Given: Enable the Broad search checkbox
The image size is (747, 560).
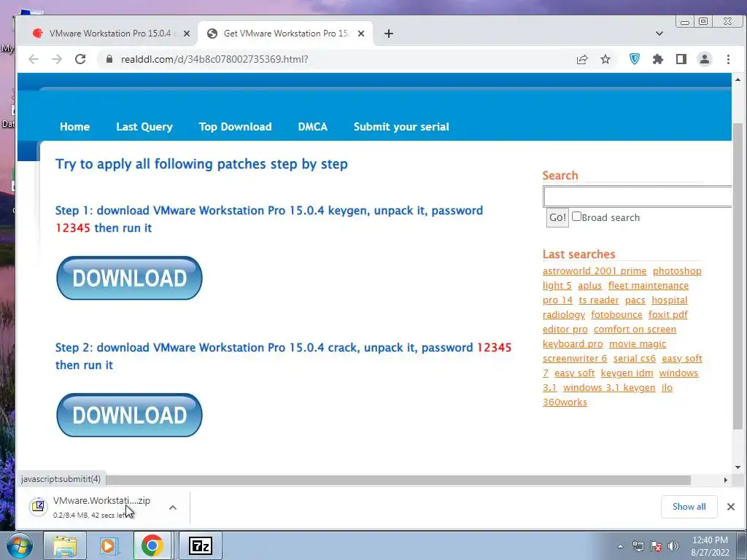Looking at the screenshot, I should [x=576, y=216].
